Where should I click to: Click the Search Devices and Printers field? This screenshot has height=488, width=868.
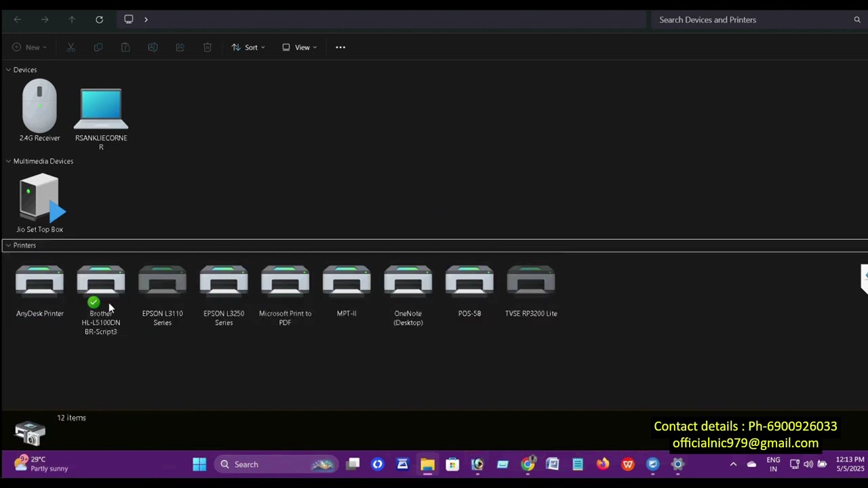pyautogui.click(x=758, y=20)
